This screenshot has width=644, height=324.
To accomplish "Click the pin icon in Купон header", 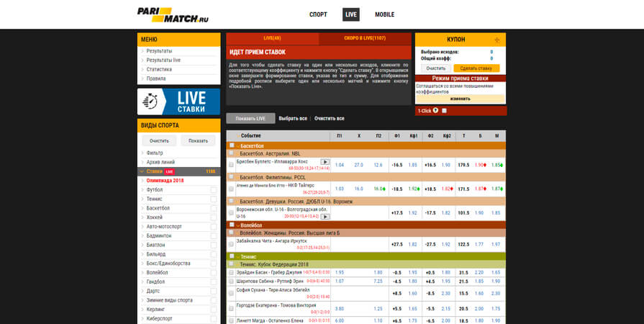I will click(497, 40).
